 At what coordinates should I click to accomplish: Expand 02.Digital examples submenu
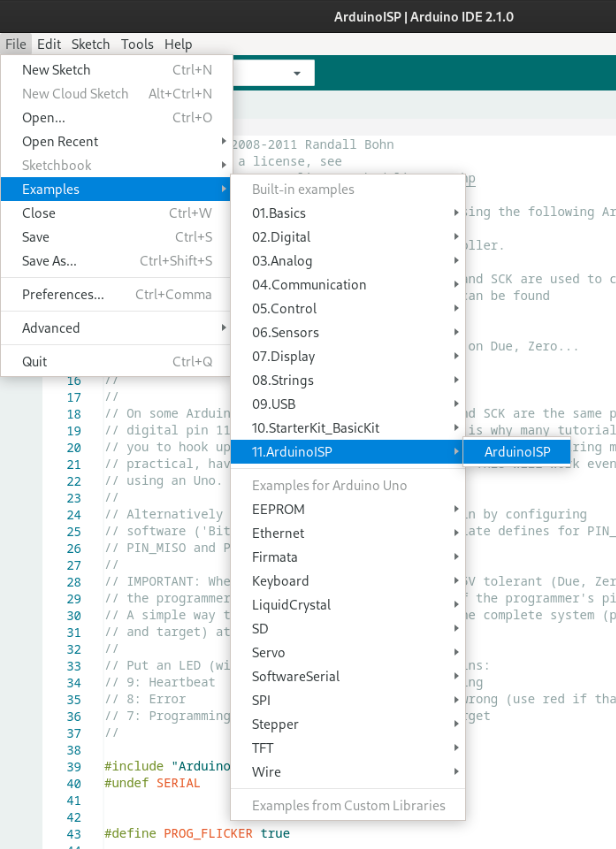348,237
